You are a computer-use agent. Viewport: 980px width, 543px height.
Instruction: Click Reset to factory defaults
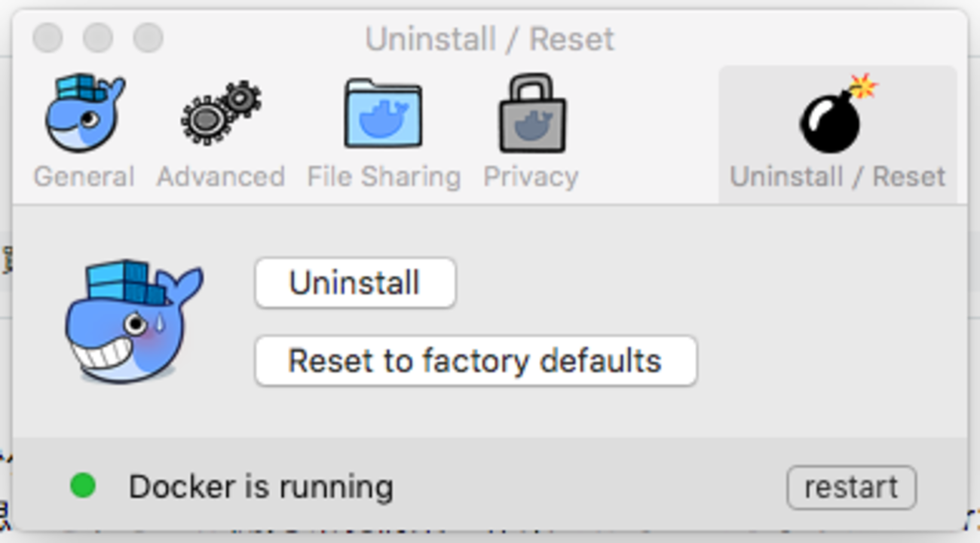475,361
